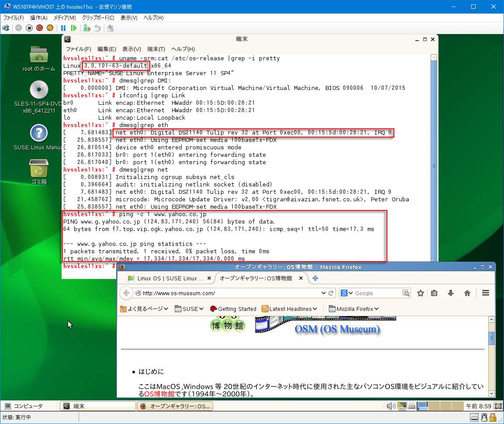Viewport: 504px width, 424px height.
Task: Click the コンピュータ panel menu button
Action: click(24, 406)
